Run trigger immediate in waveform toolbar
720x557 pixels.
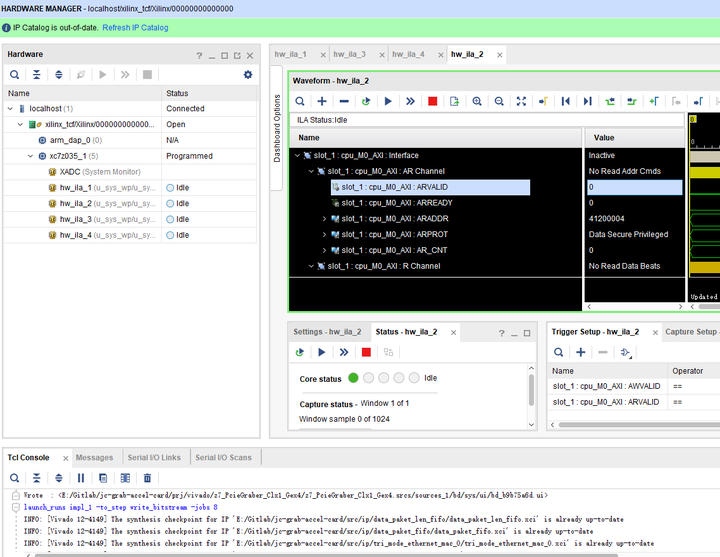tap(410, 101)
